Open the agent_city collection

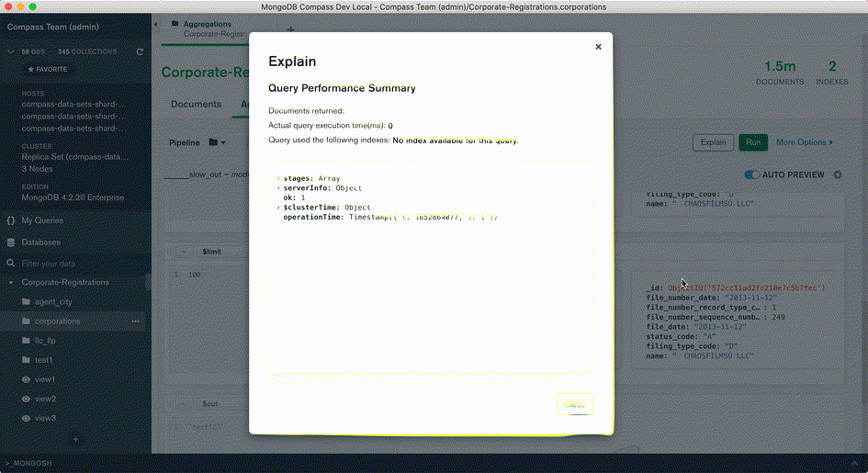click(53, 301)
